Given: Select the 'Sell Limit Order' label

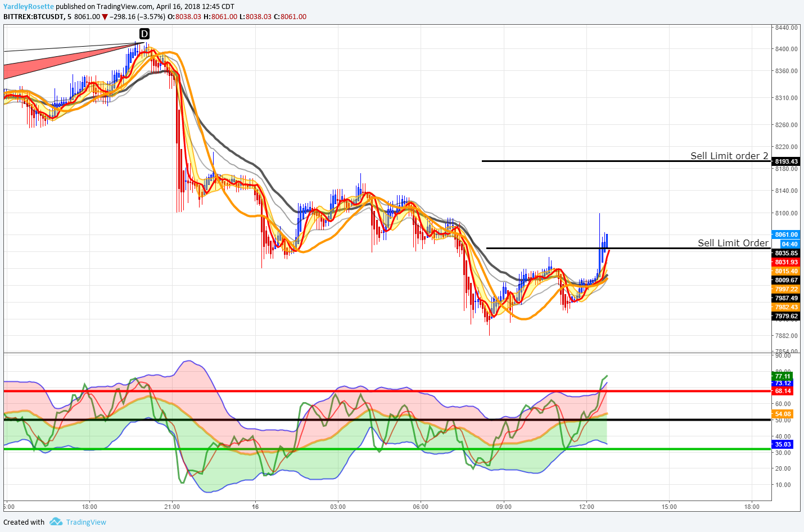Looking at the screenshot, I should pyautogui.click(x=733, y=243).
